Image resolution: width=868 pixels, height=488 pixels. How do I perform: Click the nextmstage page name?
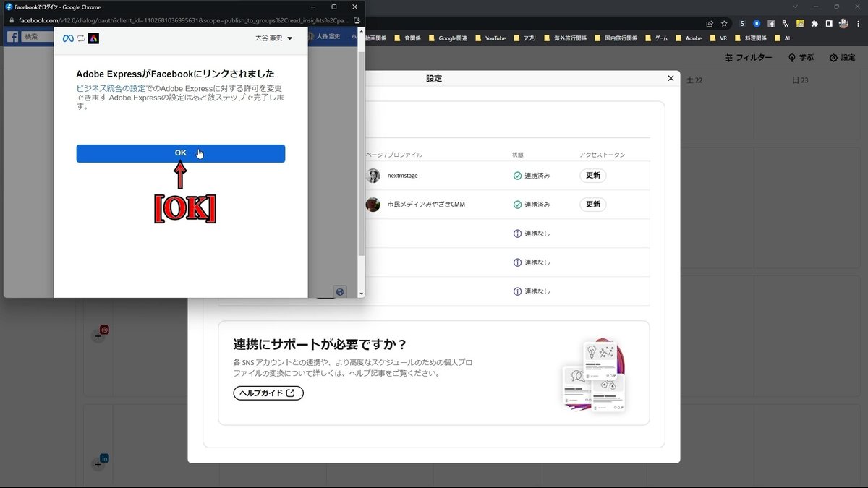[402, 176]
